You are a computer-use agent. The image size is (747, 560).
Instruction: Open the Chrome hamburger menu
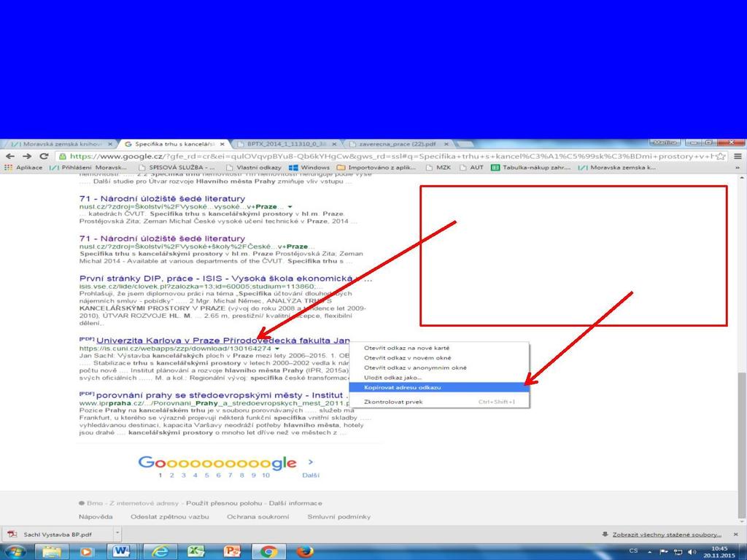click(x=738, y=156)
